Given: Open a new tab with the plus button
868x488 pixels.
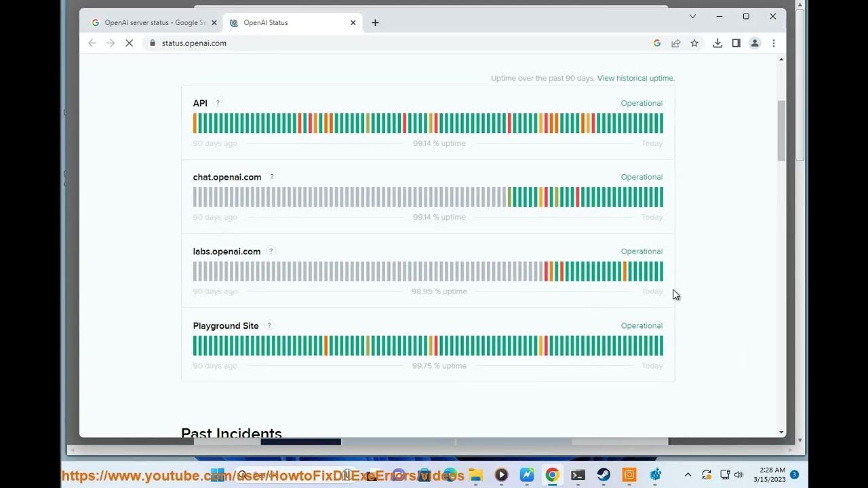Looking at the screenshot, I should 375,22.
